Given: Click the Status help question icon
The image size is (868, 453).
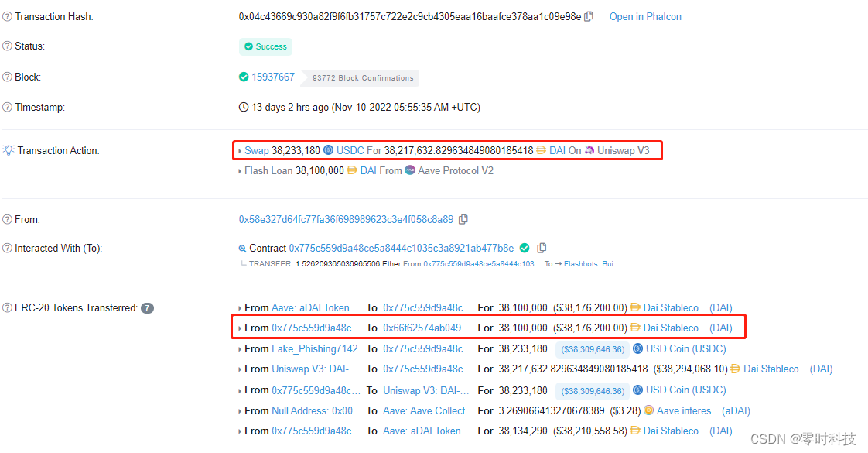Looking at the screenshot, I should [x=7, y=46].
